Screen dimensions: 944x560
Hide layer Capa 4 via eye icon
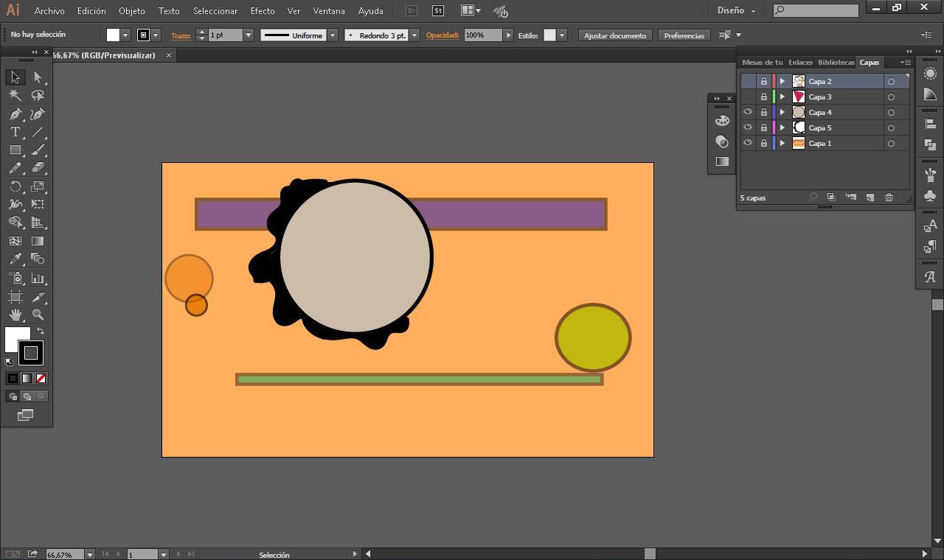748,112
